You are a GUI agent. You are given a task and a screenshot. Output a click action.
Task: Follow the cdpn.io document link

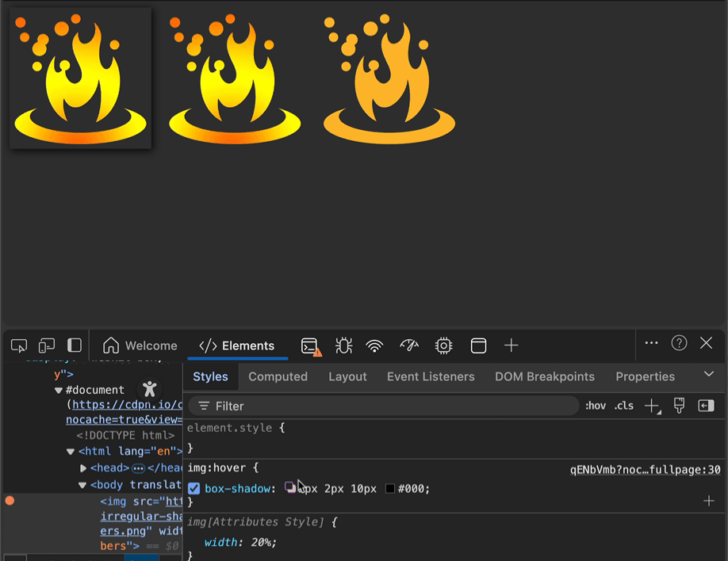coord(125,404)
